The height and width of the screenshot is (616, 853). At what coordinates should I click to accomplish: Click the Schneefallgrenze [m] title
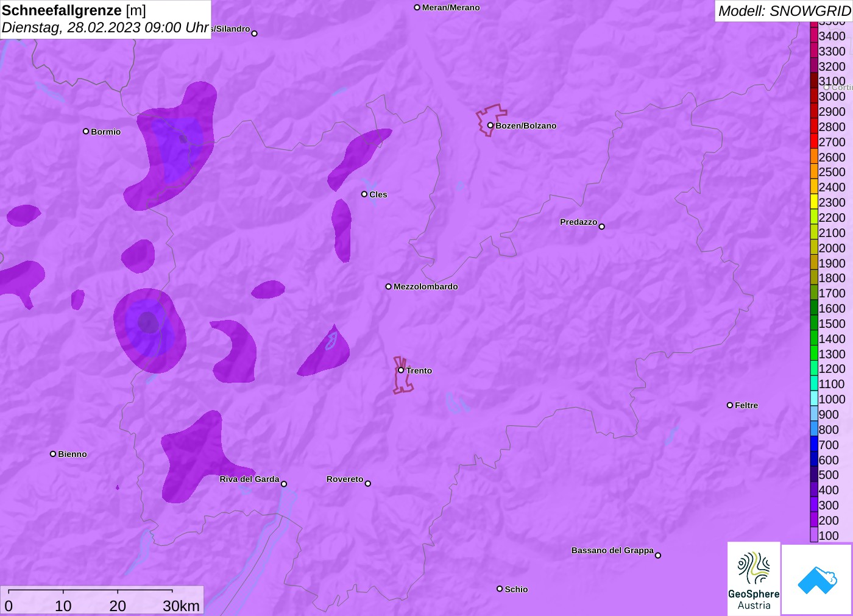pyautogui.click(x=74, y=10)
